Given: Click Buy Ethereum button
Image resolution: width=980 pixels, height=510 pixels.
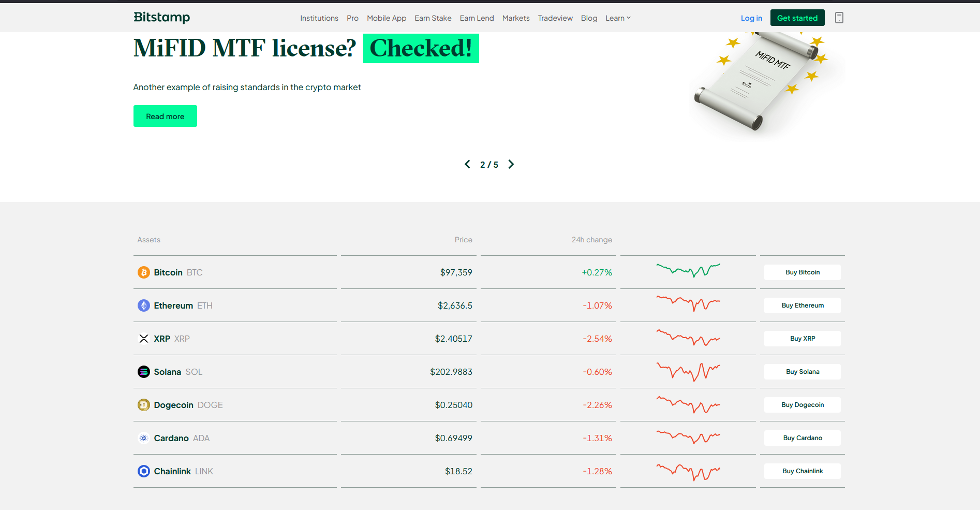Looking at the screenshot, I should (803, 305).
